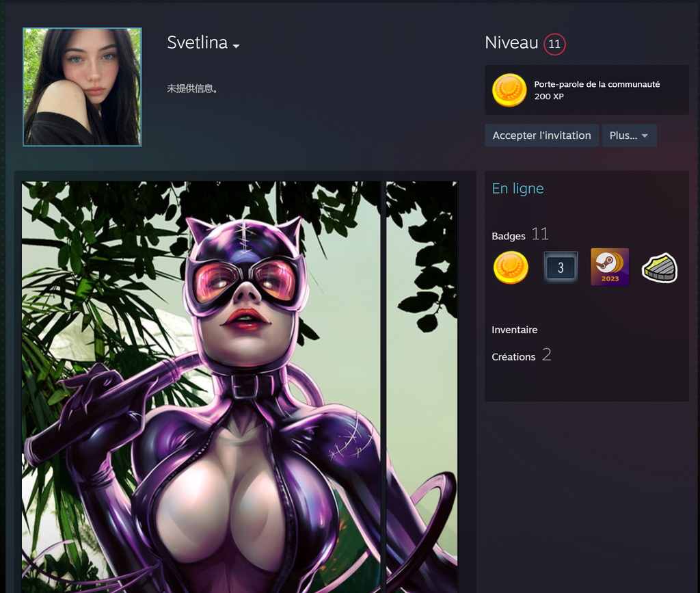Select the gold community coin badge under Badges

[511, 267]
